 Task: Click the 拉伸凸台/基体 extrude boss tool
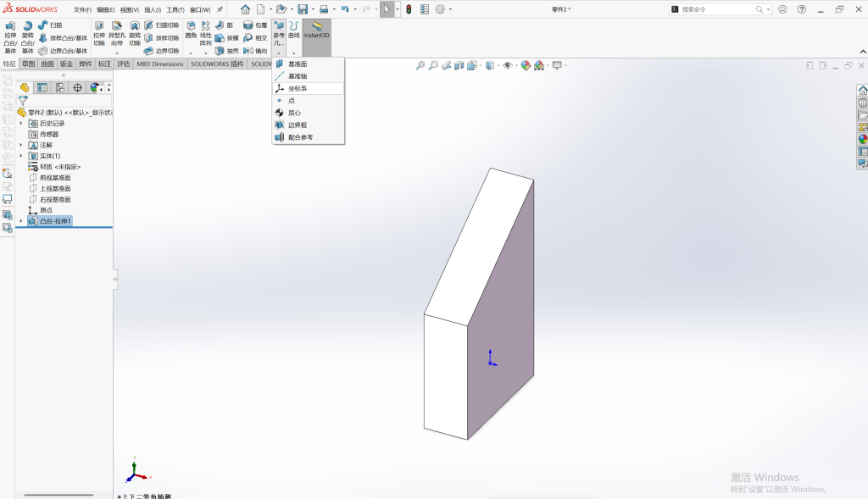click(10, 37)
